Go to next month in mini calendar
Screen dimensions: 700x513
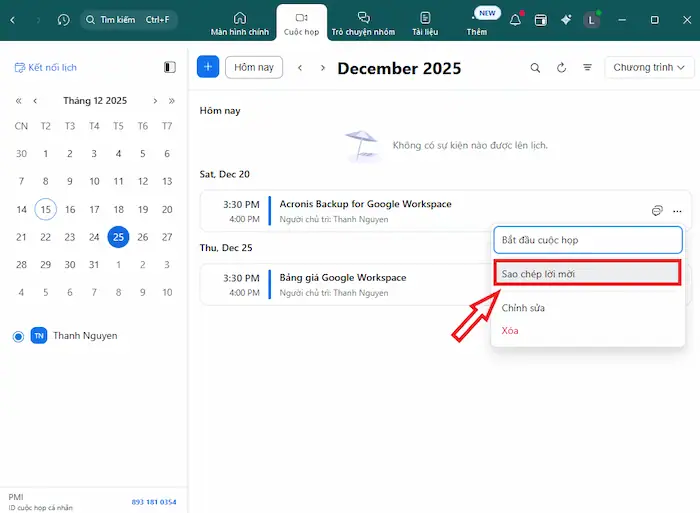tap(154, 100)
